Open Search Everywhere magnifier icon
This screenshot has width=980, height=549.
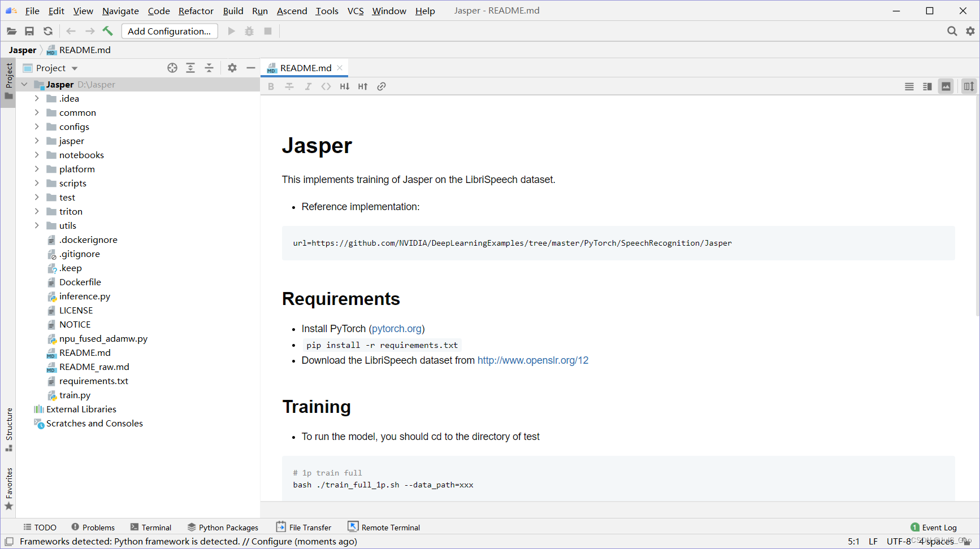(952, 31)
